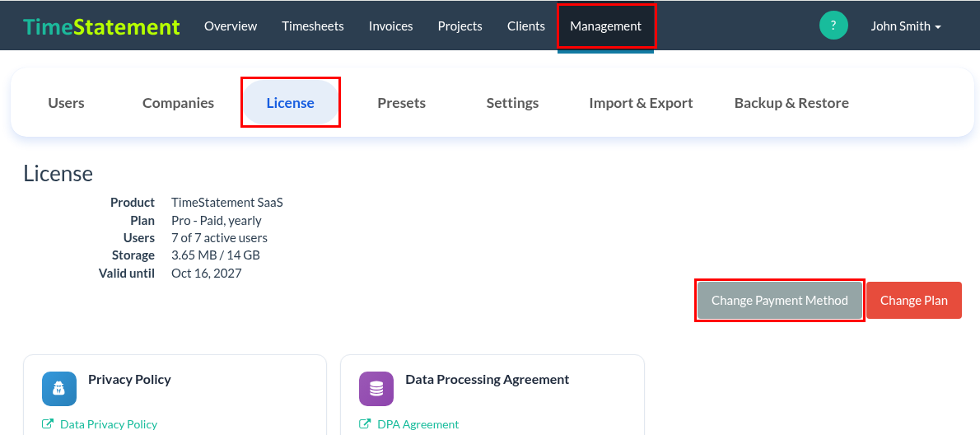
Task: Click the '7 of 7 active users' value
Action: [x=219, y=238]
